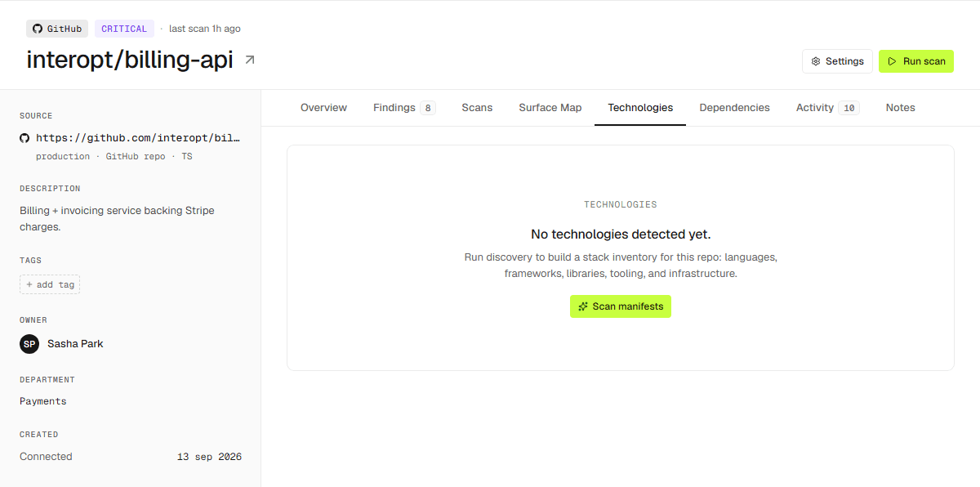
Task: Open the source GitHub repository URL
Action: pos(138,138)
